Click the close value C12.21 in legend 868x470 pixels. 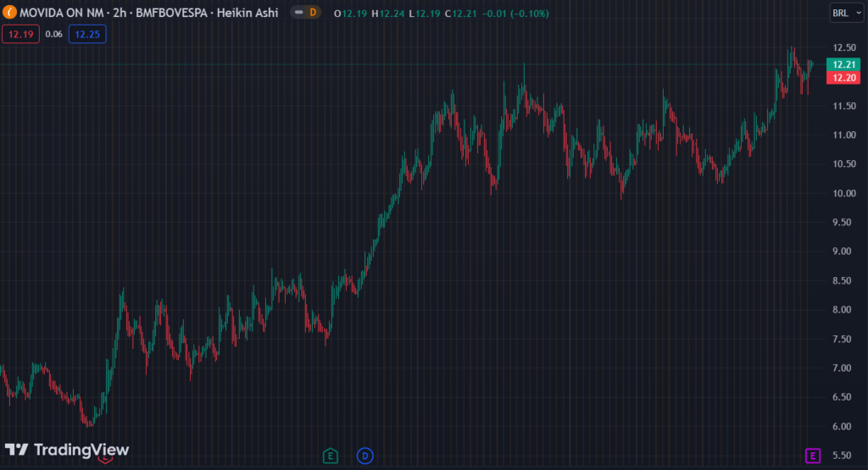coord(460,14)
